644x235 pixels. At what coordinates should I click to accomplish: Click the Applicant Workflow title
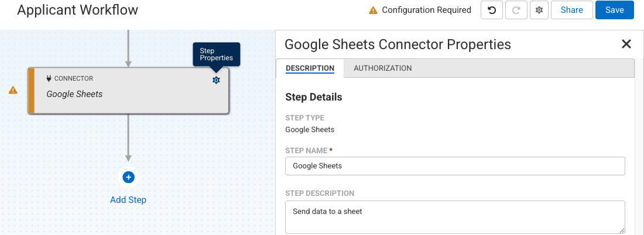point(78,10)
